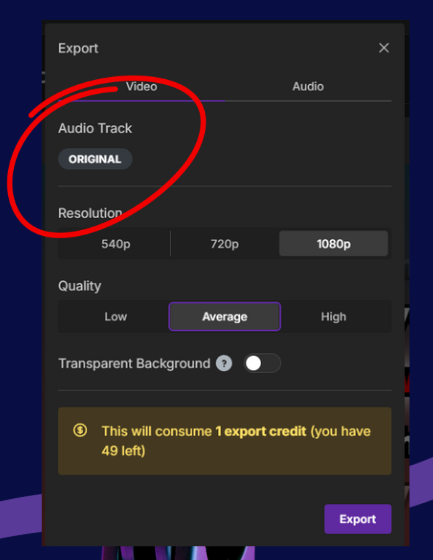The height and width of the screenshot is (560, 433).
Task: Click the Quality section heading
Action: click(x=80, y=286)
